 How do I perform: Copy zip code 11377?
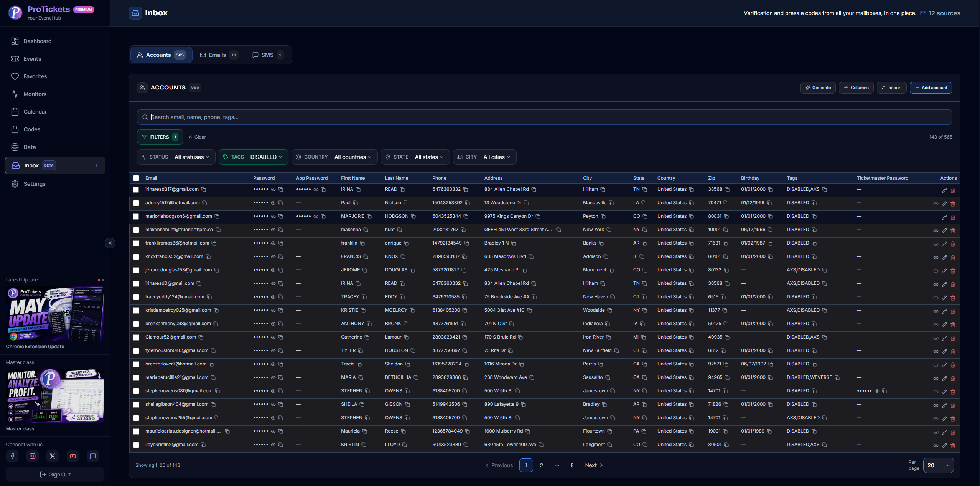(725, 311)
